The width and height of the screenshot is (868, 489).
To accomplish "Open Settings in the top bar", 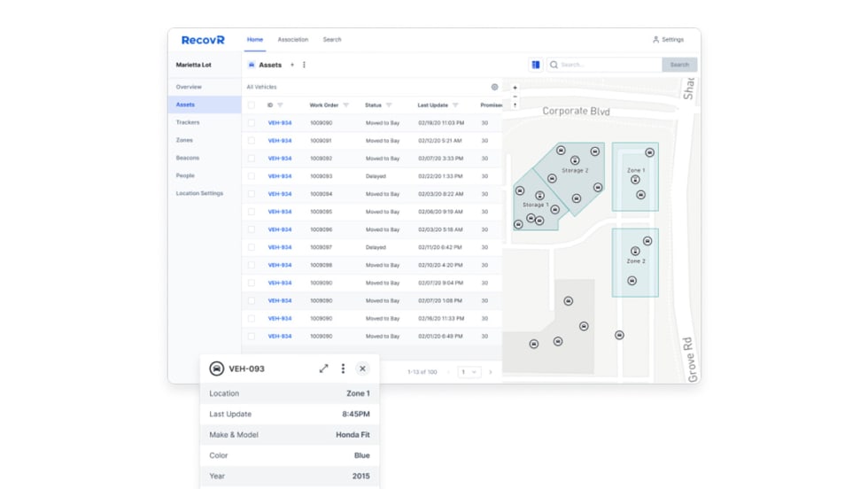I will click(668, 40).
